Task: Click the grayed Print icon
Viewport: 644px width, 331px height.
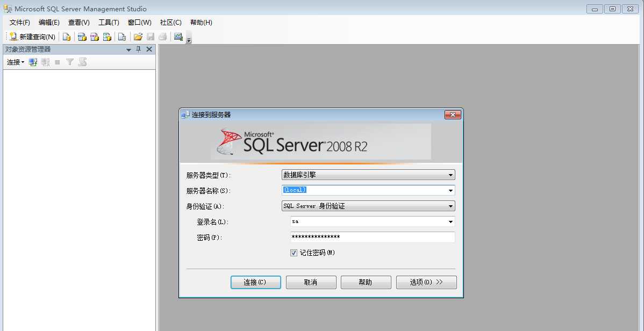Action: pos(163,37)
